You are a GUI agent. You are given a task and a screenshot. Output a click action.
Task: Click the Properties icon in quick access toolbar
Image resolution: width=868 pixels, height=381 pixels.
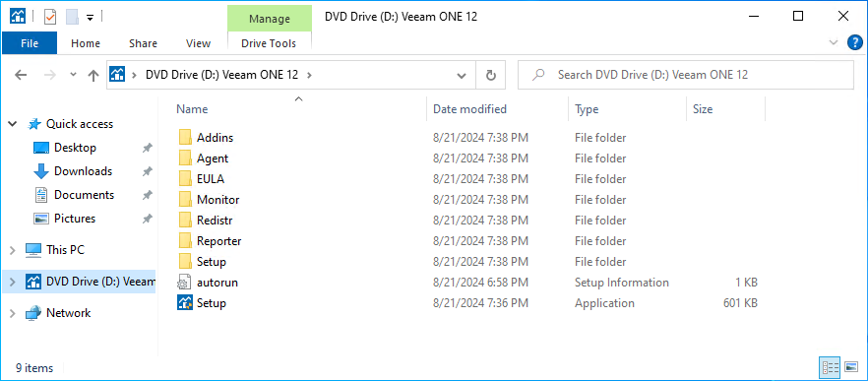(x=50, y=17)
